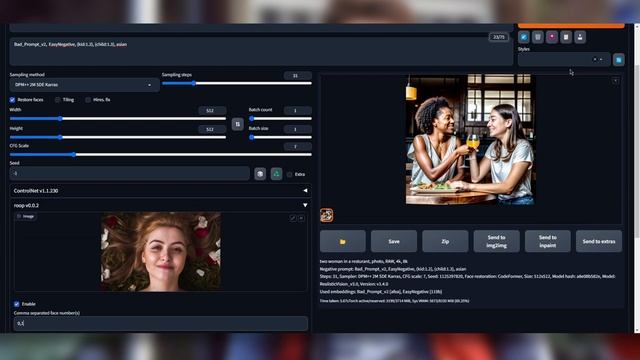Click the roop Image label tag
640x360 pixels.
26,216
